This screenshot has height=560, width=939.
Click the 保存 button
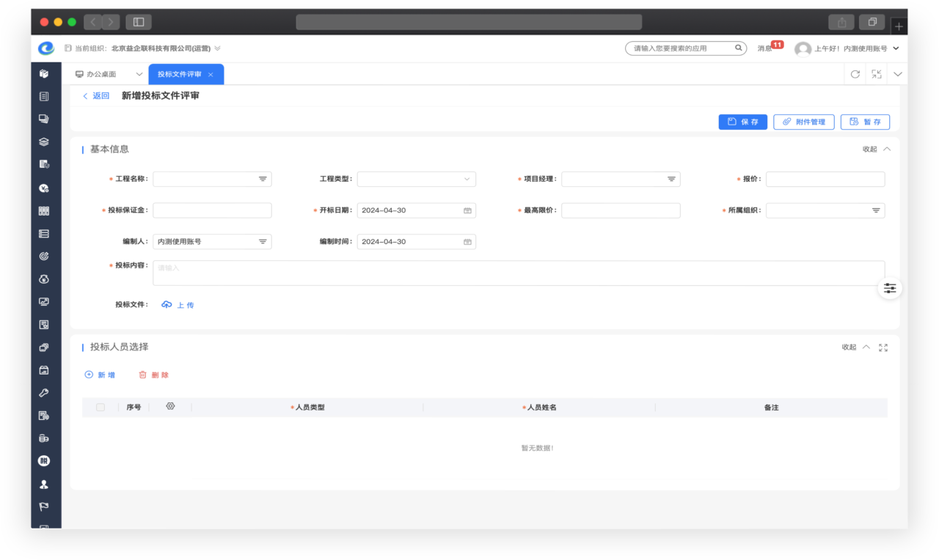click(743, 122)
